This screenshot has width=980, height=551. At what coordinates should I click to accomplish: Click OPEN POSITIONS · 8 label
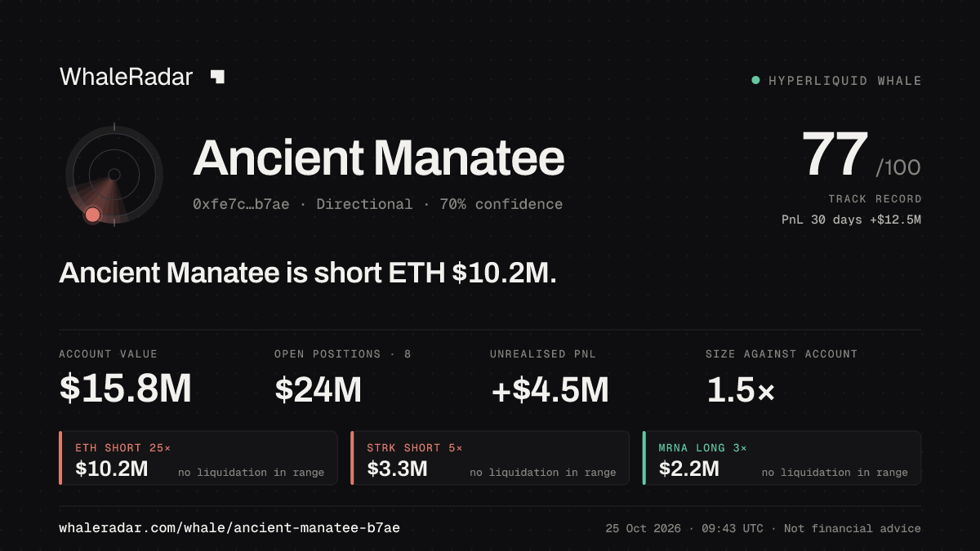click(343, 353)
